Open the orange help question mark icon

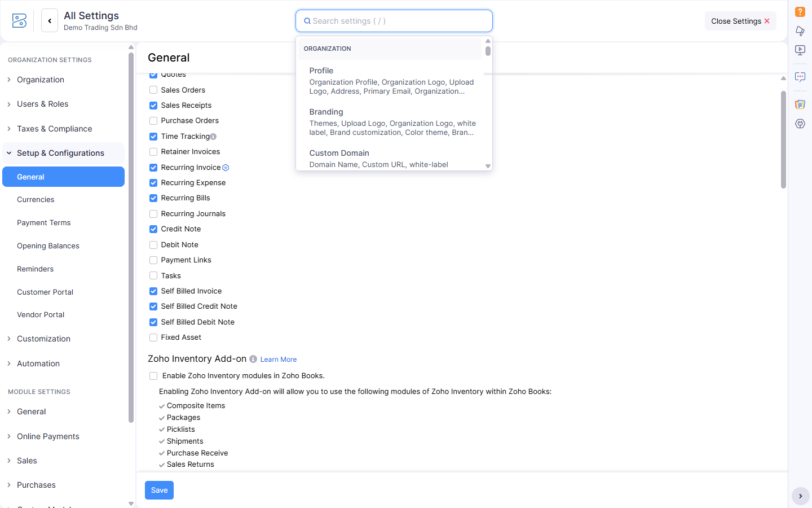pos(800,12)
